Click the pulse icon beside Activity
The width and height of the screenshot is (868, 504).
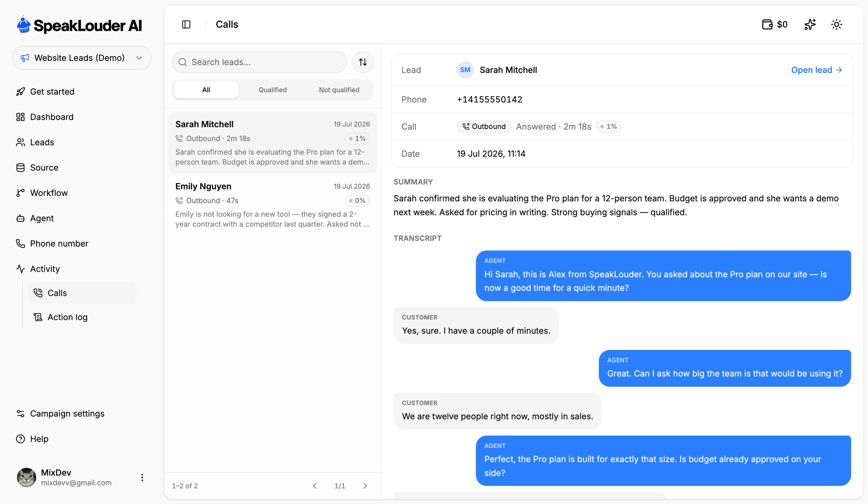[x=20, y=269]
